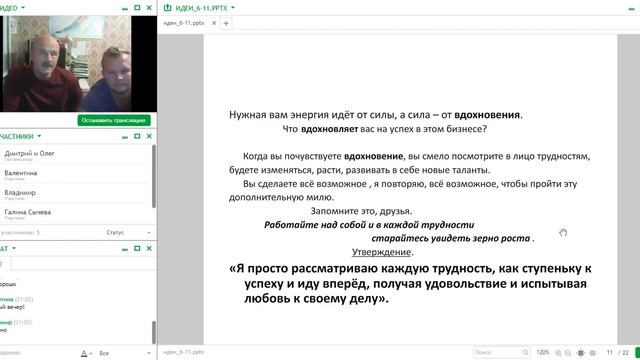This screenshot has height=360, width=640.
Task: Open the Все recipients dropdown
Action: coord(125,353)
